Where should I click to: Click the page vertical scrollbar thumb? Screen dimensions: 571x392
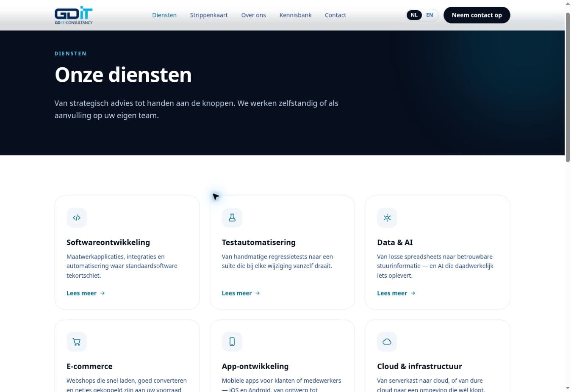tap(568, 87)
